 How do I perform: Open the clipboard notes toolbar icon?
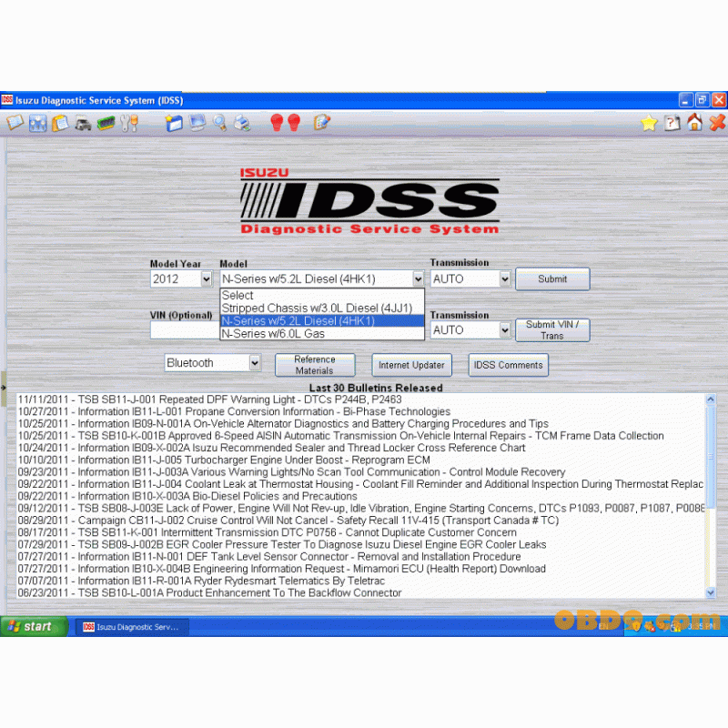(x=60, y=124)
